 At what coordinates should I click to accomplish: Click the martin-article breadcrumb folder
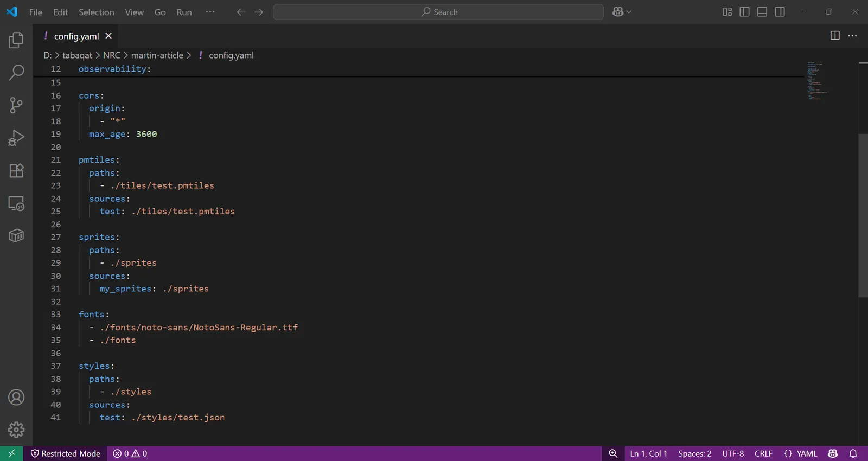click(157, 55)
